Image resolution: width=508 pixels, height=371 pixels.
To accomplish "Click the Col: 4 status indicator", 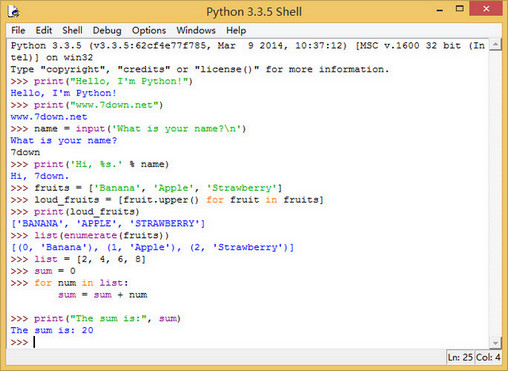I will [x=488, y=357].
